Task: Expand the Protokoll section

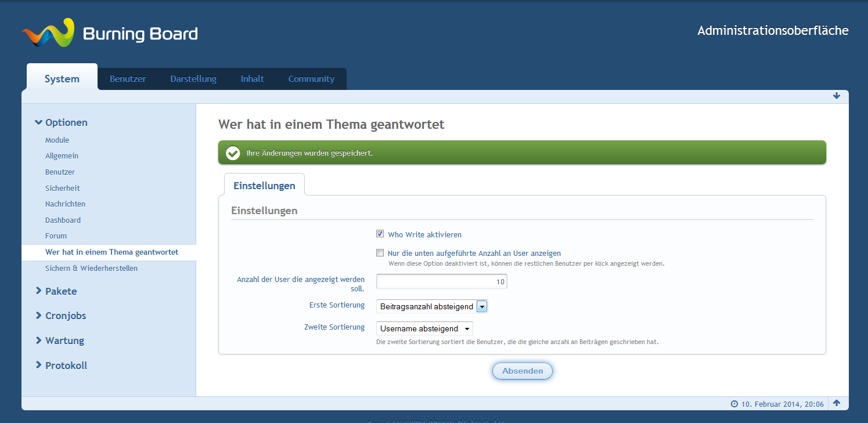Action: [x=61, y=366]
